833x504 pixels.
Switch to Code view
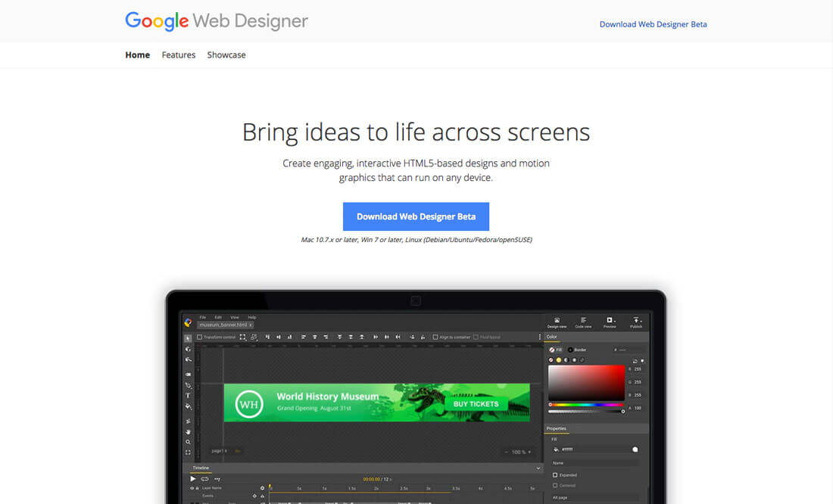583,322
